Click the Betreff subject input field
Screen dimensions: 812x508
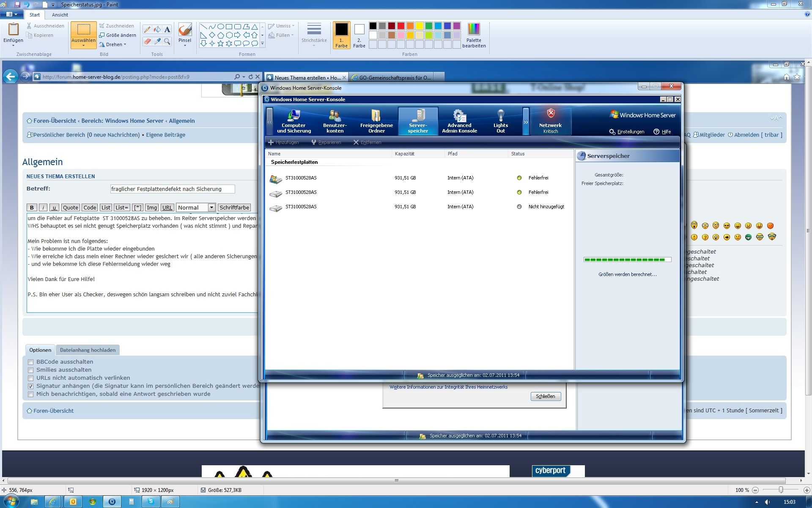[172, 189]
